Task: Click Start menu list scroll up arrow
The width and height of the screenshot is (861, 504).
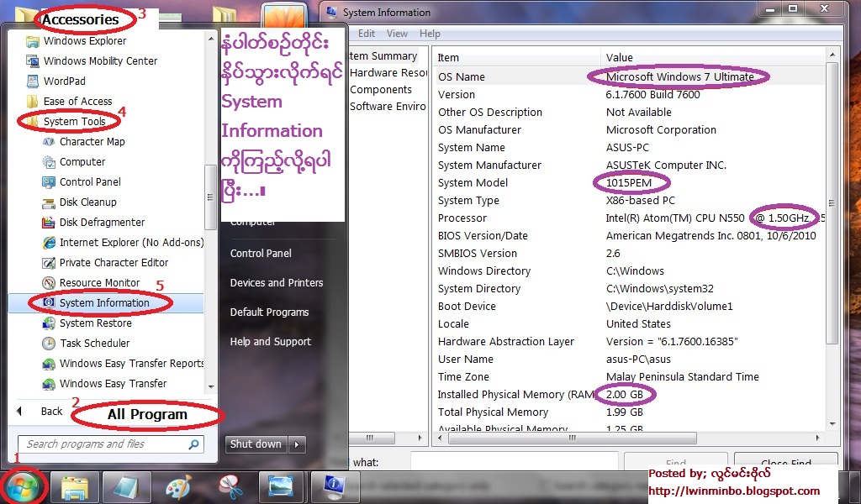Action: point(211,39)
